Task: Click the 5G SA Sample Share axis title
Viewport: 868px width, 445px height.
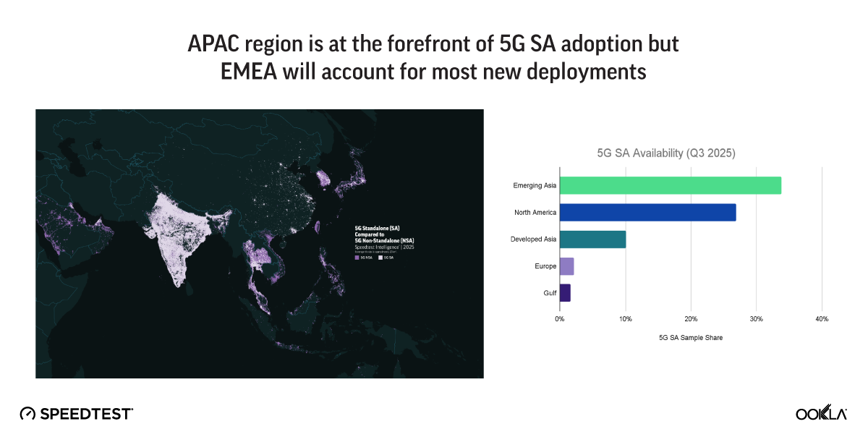Action: [x=690, y=338]
